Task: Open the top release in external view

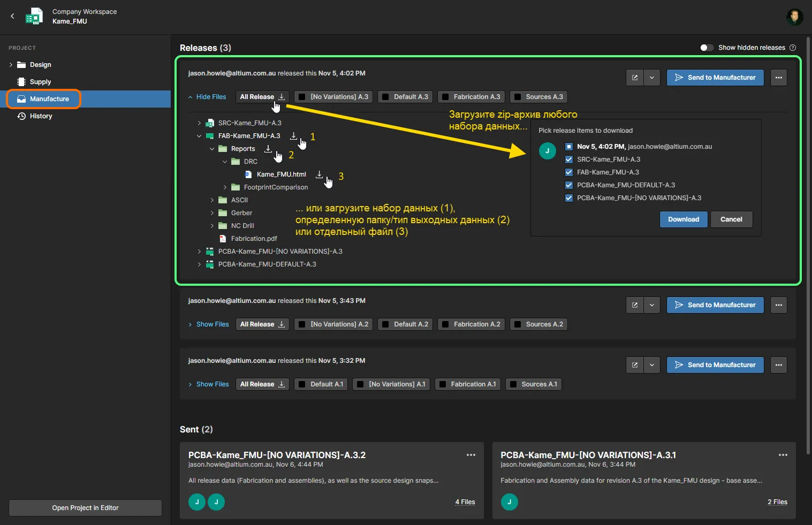Action: tap(635, 78)
